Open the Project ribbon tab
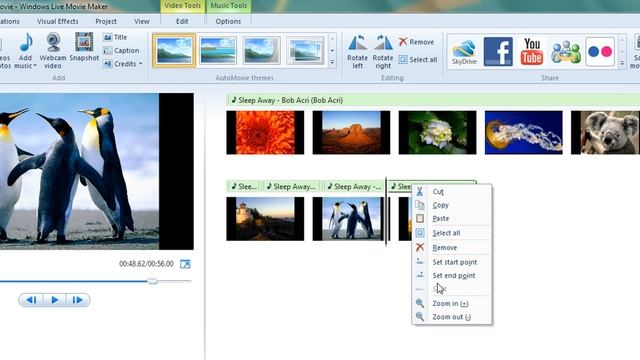 point(106,21)
